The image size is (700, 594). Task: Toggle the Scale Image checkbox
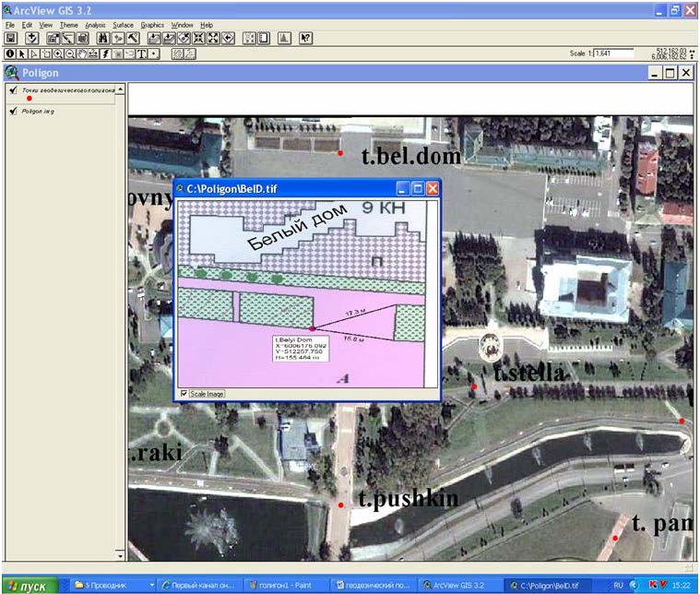pos(184,394)
